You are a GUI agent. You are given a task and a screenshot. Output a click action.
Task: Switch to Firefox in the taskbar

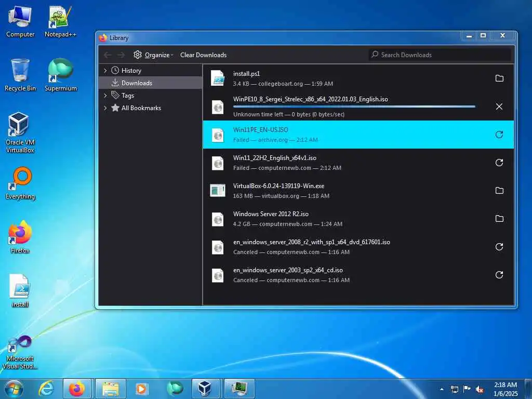(77, 389)
